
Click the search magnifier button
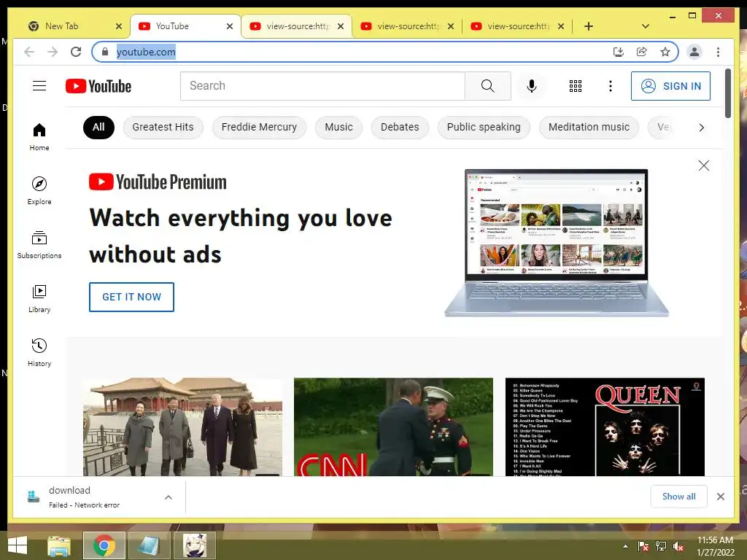[x=487, y=86]
